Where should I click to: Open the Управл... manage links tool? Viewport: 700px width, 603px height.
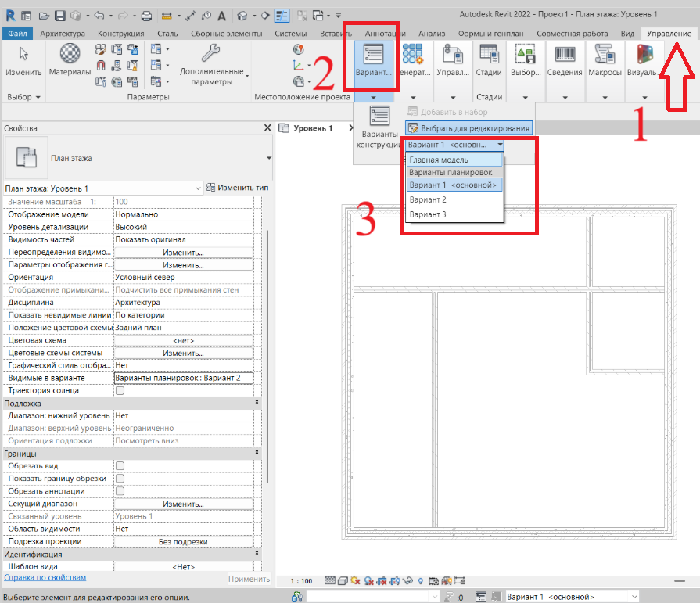pos(453,54)
